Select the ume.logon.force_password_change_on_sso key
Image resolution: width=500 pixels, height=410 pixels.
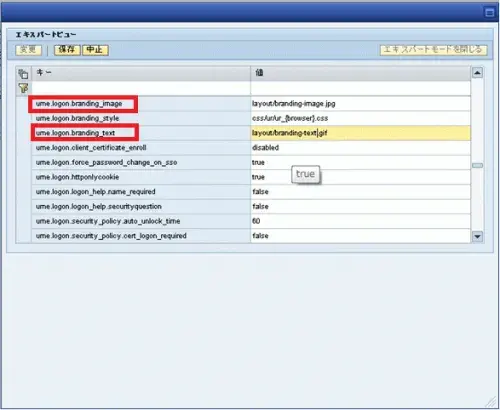pos(106,162)
